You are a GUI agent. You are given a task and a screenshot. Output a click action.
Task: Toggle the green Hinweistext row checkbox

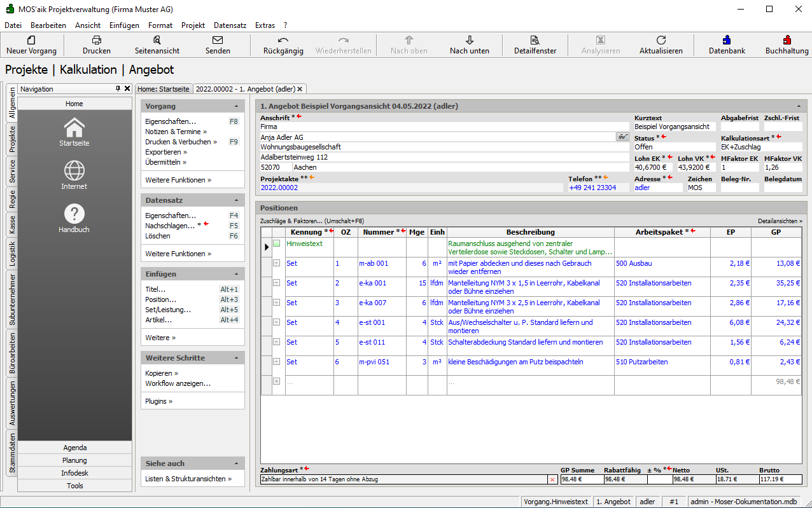point(277,244)
